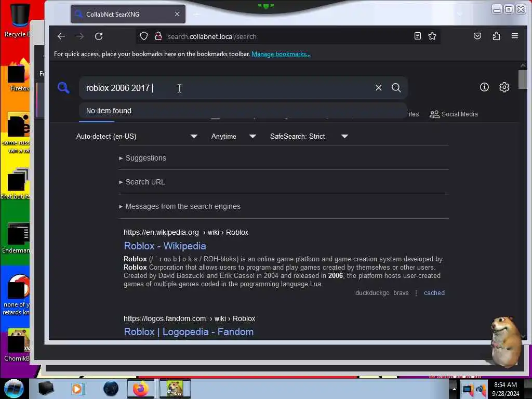Click the hamster Bonzi taskbar icon
This screenshot has height=399, width=532.
175,389
